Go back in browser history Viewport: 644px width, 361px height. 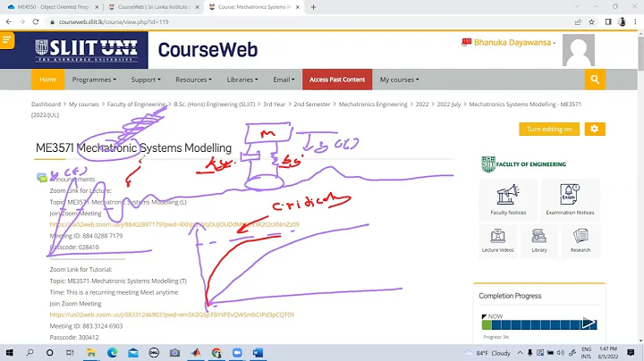(9, 21)
